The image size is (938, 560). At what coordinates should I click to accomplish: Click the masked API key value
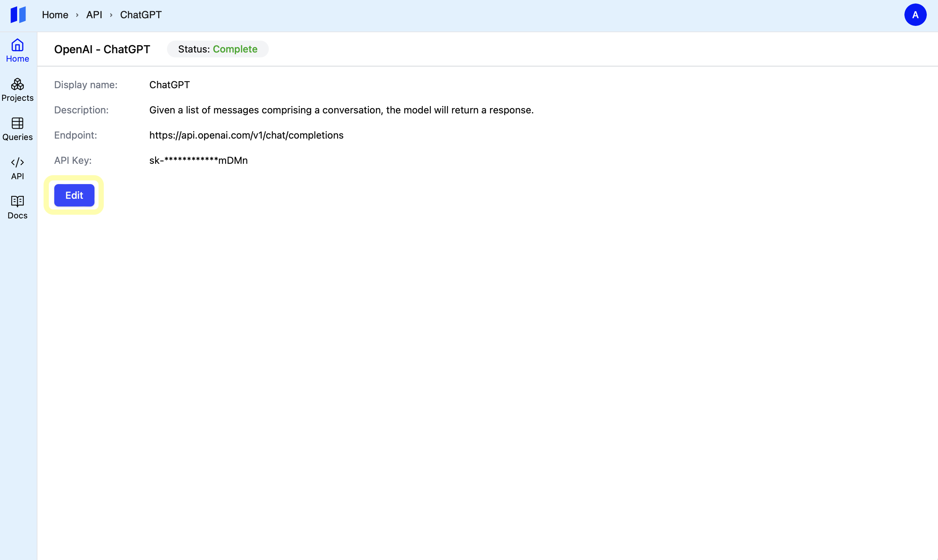coord(198,160)
